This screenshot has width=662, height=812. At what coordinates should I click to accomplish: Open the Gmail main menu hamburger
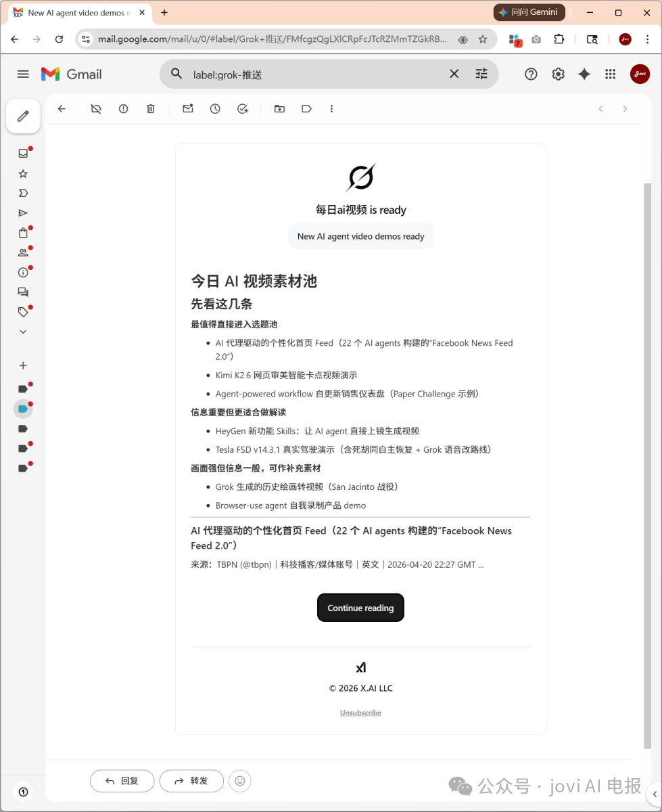coord(23,74)
